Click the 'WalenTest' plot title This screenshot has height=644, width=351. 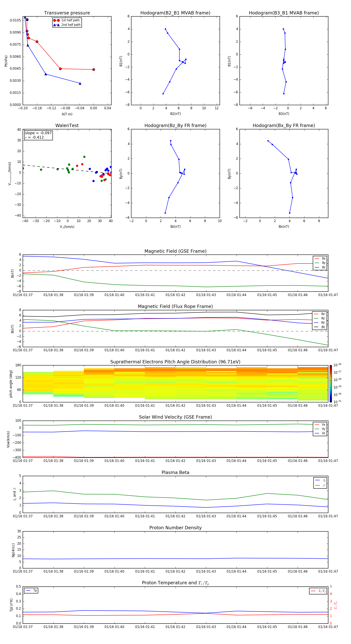67,125
